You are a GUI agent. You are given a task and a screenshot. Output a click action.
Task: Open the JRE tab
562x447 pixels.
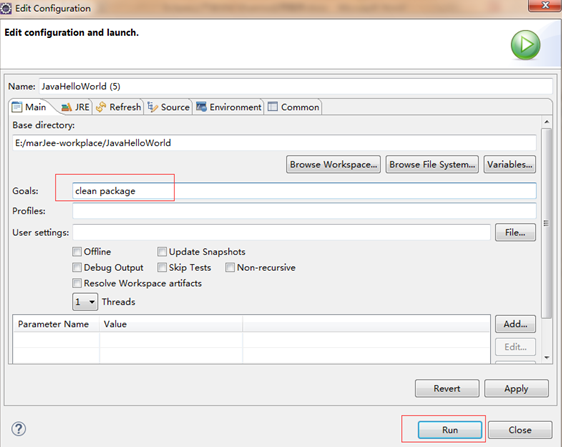point(75,107)
